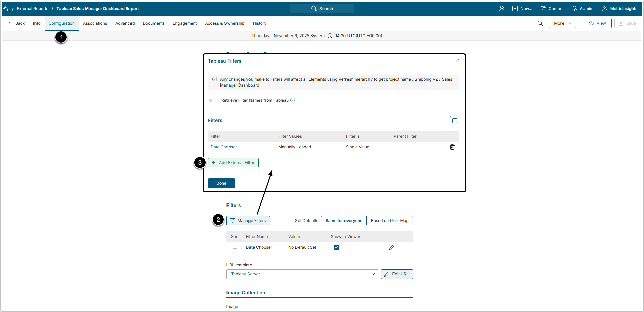
Task: Click Add External Filter button
Action: [233, 163]
